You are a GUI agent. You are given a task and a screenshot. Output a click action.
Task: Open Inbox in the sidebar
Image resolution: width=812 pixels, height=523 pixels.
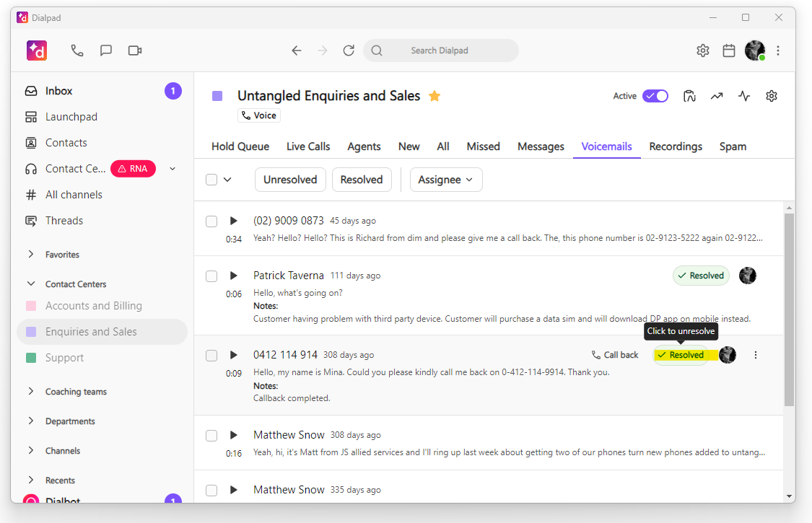[102, 91]
